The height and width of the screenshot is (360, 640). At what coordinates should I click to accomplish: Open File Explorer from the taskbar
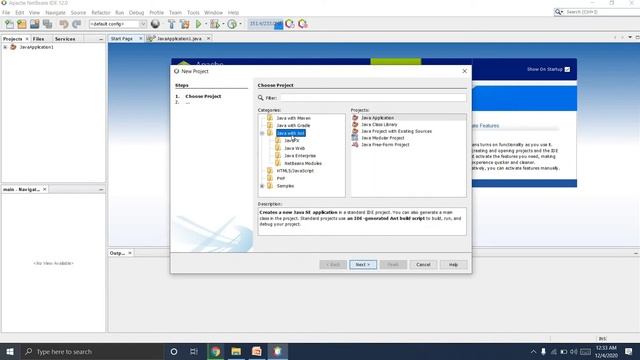pos(236,351)
